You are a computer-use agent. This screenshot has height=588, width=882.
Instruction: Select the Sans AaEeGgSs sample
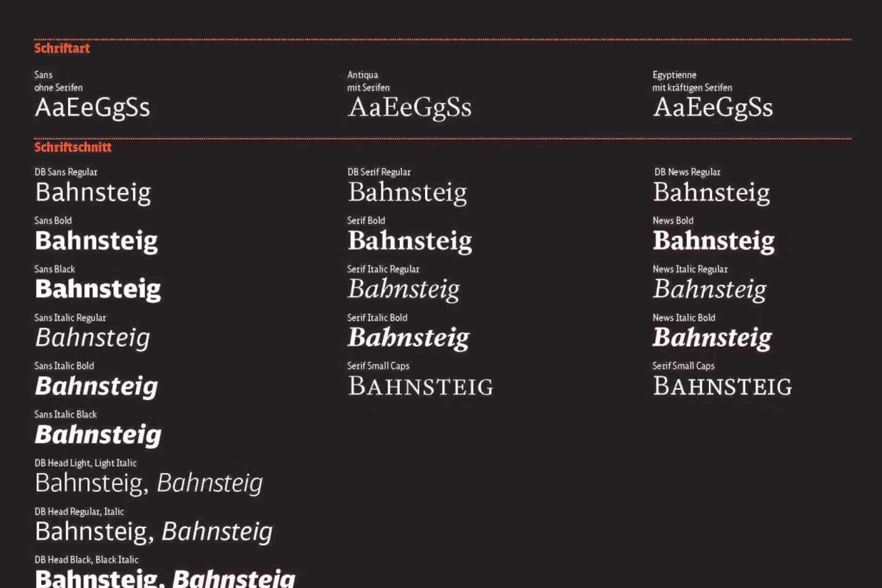[x=92, y=108]
